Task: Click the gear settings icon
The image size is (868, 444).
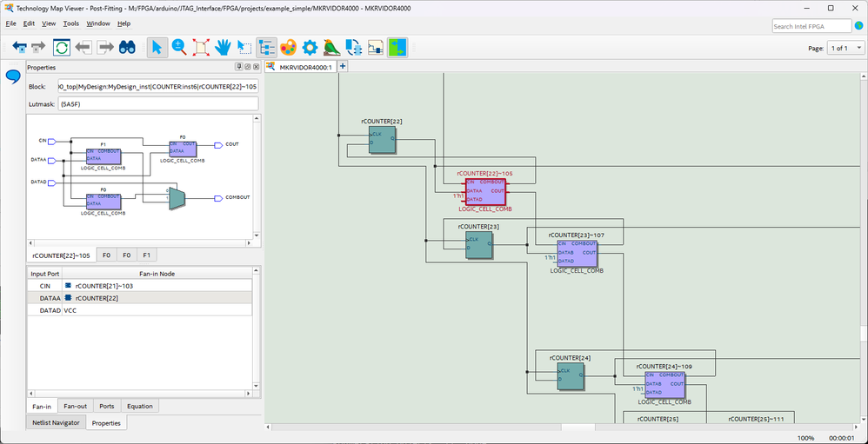Action: [x=310, y=47]
